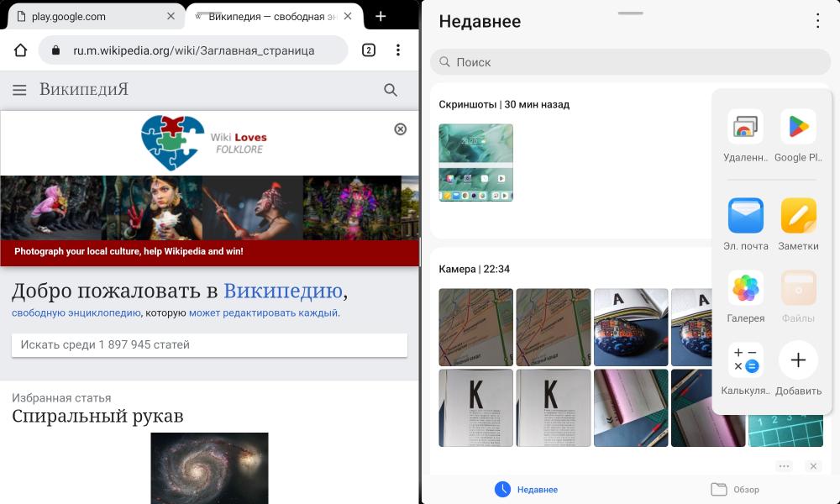Tap the small ellipsis button under photos
Image resolution: width=840 pixels, height=504 pixels.
tap(785, 466)
